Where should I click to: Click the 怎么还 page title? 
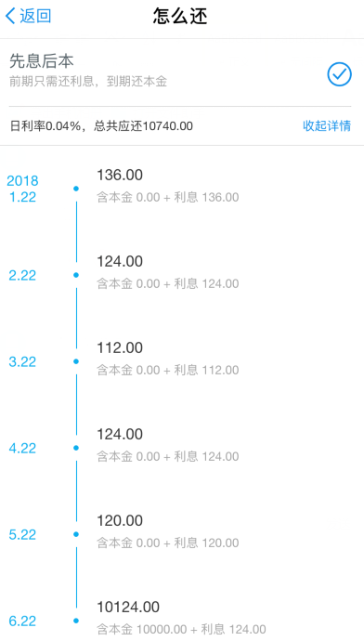(x=180, y=17)
